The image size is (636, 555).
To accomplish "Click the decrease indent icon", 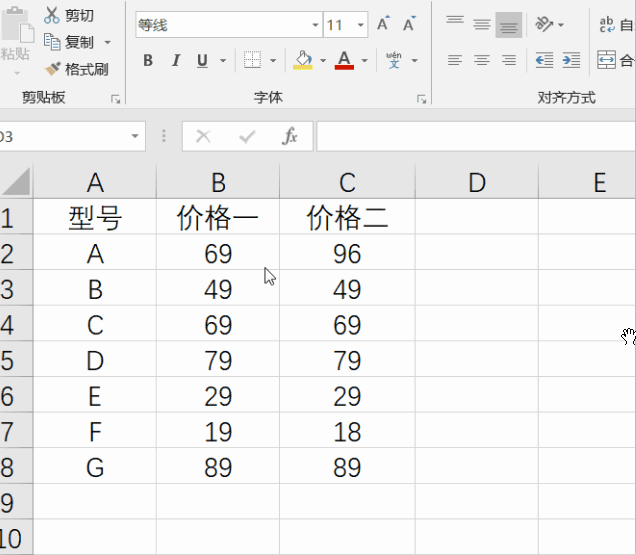I will point(544,60).
